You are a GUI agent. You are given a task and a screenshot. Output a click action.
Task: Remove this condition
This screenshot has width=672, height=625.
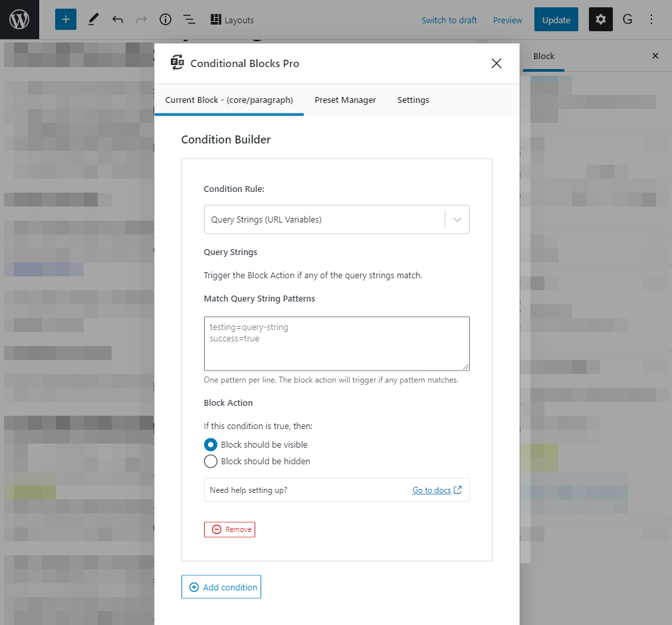(230, 529)
